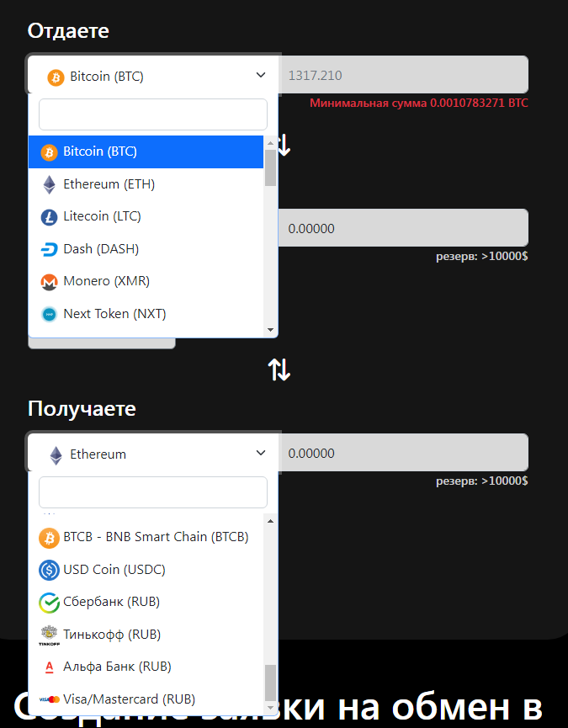Click the 1317.210 amount field

point(403,75)
